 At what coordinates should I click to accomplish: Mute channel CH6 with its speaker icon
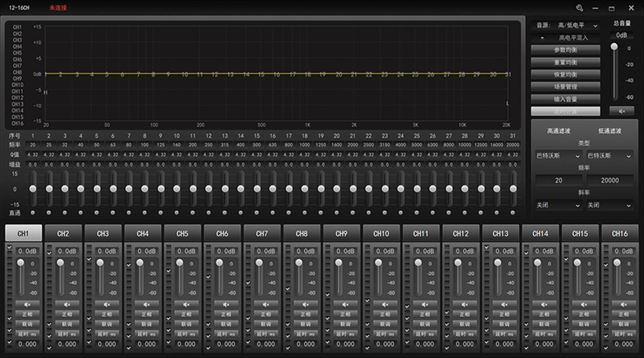(x=226, y=304)
